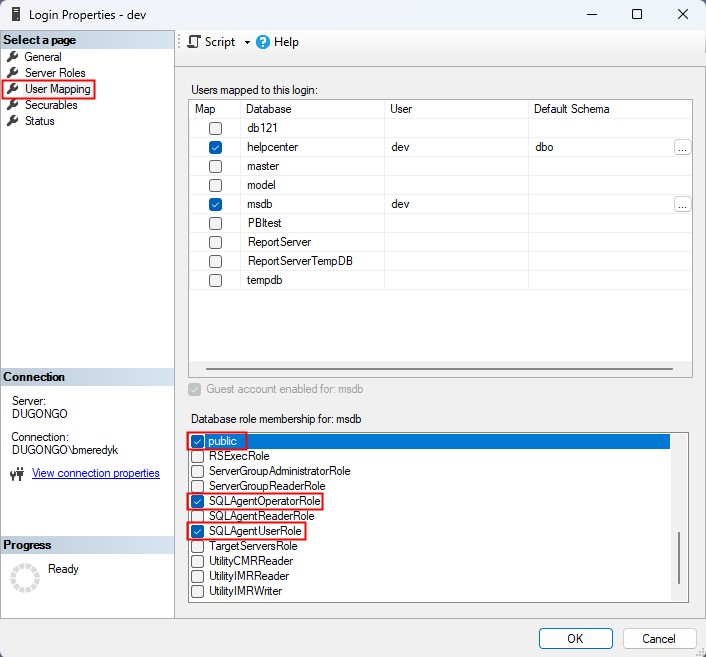Check the UtilityCMRReader checkbox

pos(197,561)
